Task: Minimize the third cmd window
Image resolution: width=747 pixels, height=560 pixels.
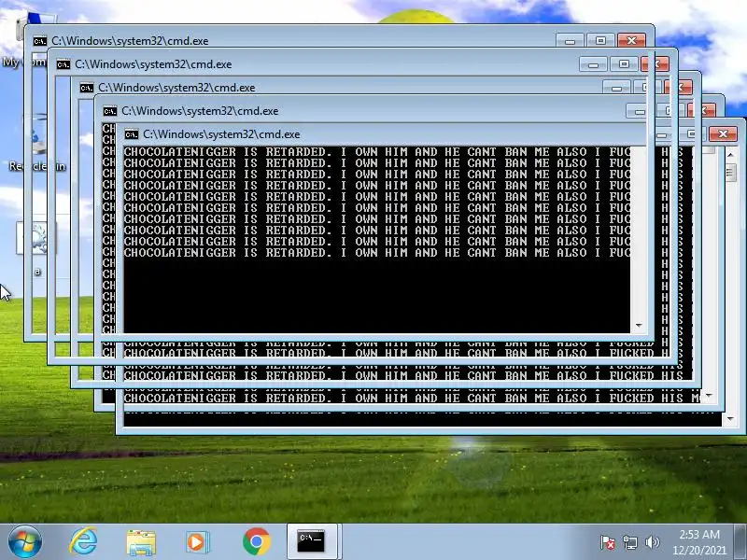Action: pyautogui.click(x=616, y=88)
